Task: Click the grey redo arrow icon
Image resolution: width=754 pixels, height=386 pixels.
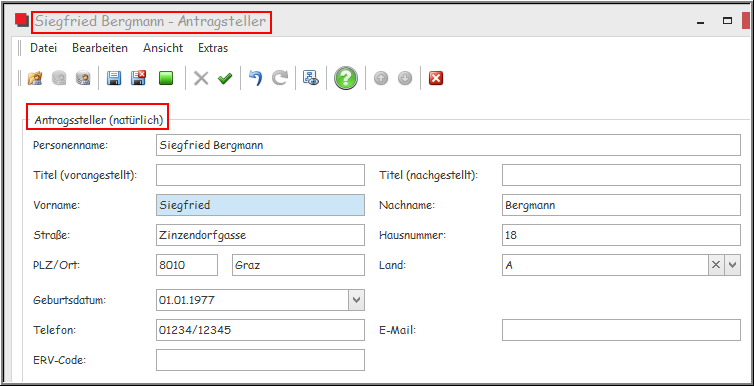Action: pyautogui.click(x=280, y=78)
